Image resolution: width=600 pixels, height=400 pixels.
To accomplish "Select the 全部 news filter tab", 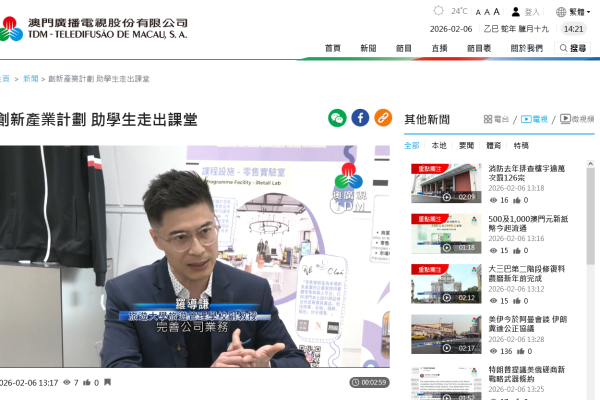I will pos(412,145).
